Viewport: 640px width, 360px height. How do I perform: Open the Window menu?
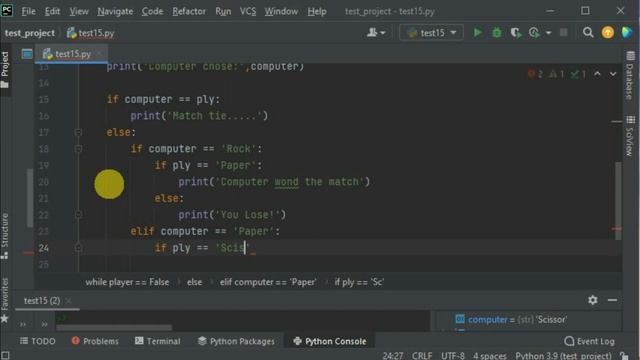(x=281, y=11)
